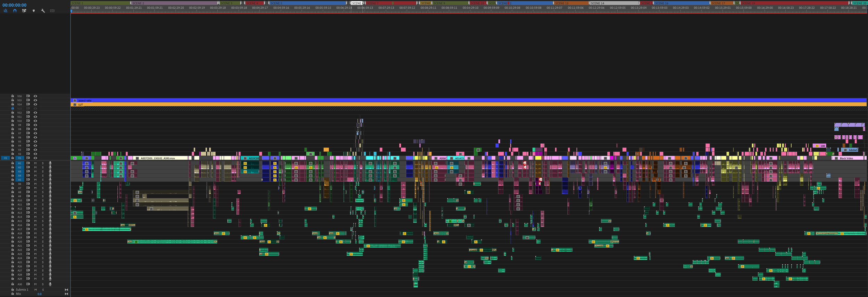Toggle output of track V9

pos(35,125)
